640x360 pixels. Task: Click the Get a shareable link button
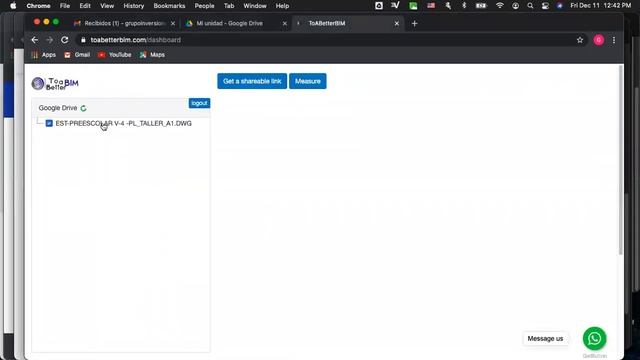pos(252,81)
